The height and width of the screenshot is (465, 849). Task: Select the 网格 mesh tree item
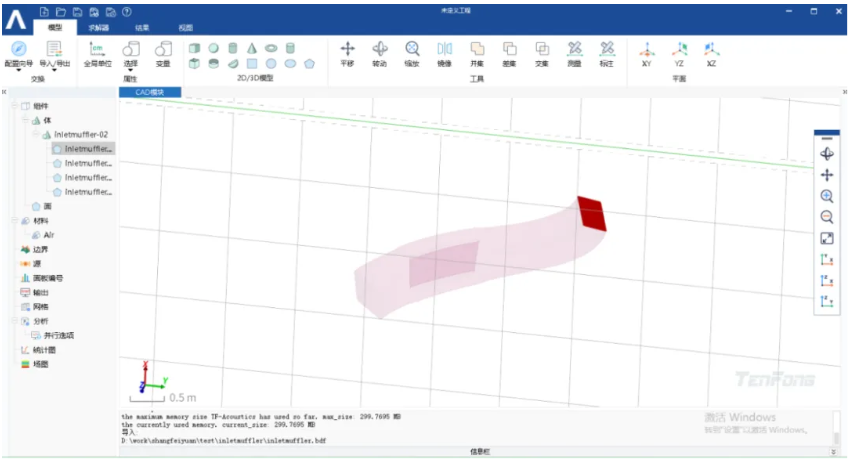[35, 307]
